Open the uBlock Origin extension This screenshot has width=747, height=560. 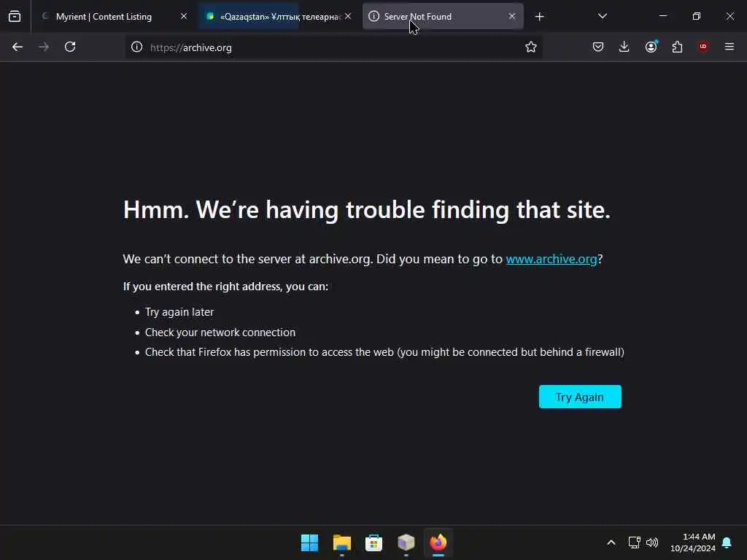(703, 47)
